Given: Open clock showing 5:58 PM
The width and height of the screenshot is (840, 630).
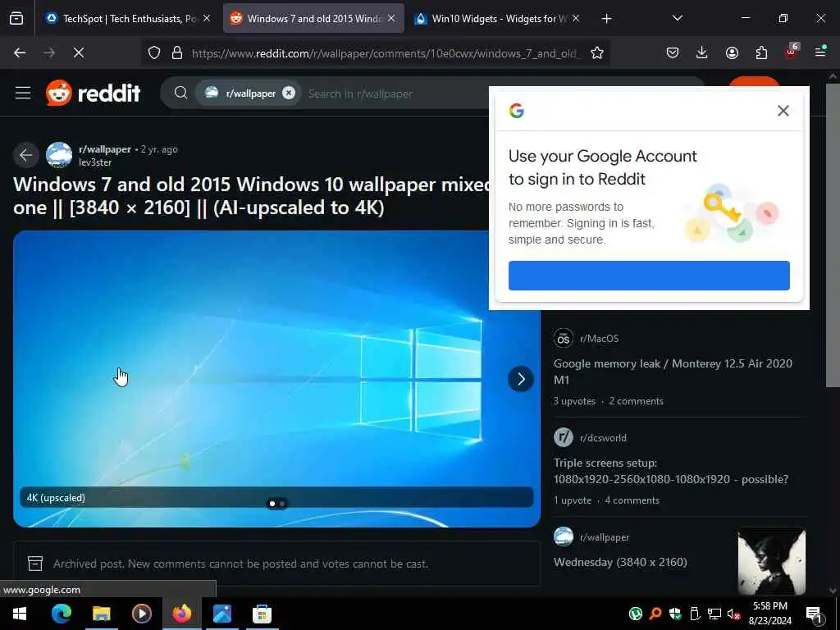Looking at the screenshot, I should tap(769, 614).
